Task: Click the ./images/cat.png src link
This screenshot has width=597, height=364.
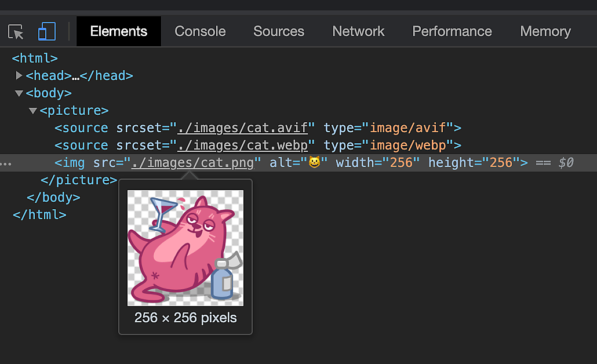Action: tap(193, 163)
